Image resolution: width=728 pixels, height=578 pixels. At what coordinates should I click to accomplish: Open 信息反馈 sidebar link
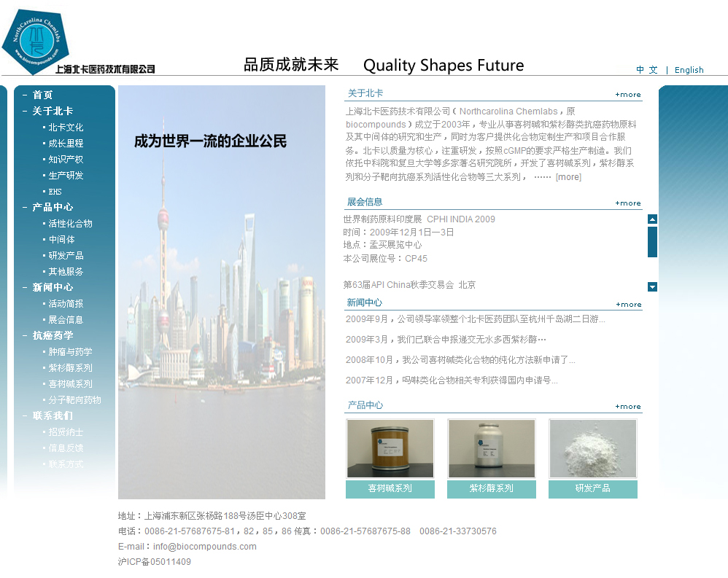(66, 448)
